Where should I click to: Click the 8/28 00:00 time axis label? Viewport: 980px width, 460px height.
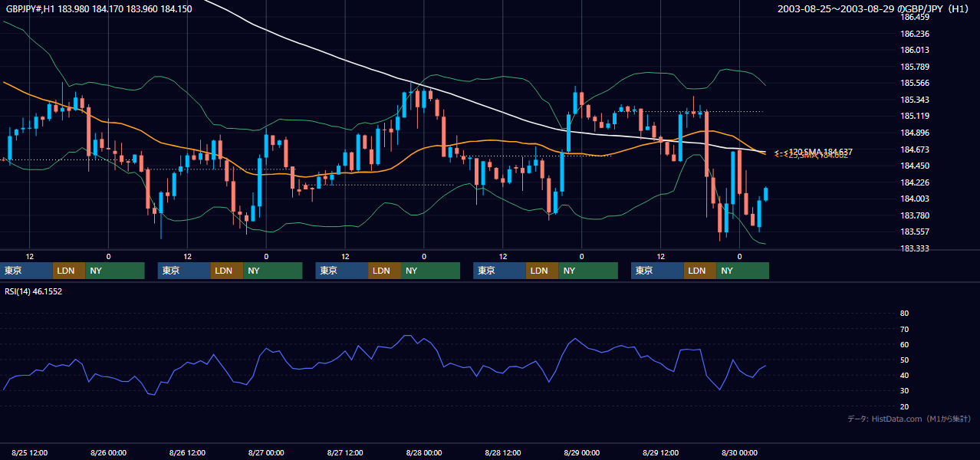tap(424, 452)
